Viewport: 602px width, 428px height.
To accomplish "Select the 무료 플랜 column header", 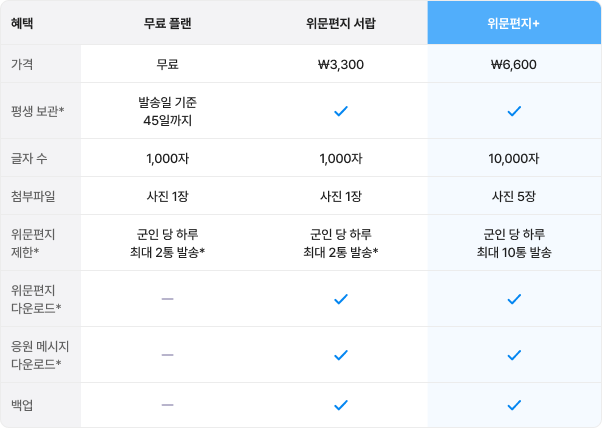I will coord(167,23).
